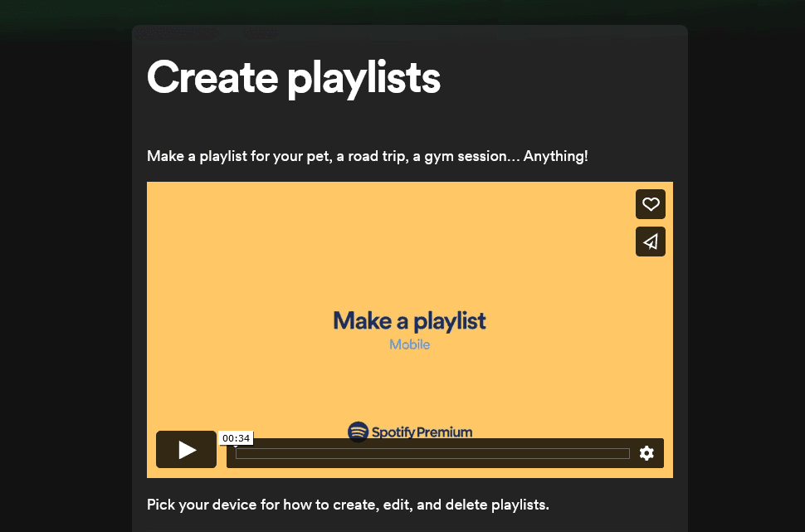
Task: Jump to the start of the video timeline
Action: (238, 453)
